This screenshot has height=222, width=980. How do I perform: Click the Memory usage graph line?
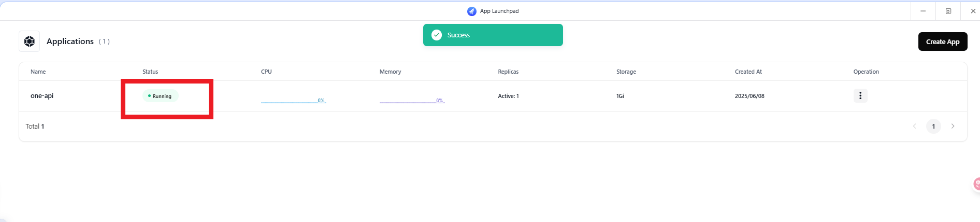coord(412,101)
